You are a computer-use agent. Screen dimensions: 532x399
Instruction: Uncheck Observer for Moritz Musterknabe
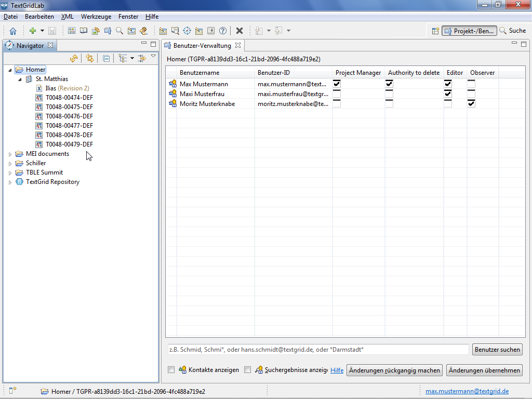[471, 103]
